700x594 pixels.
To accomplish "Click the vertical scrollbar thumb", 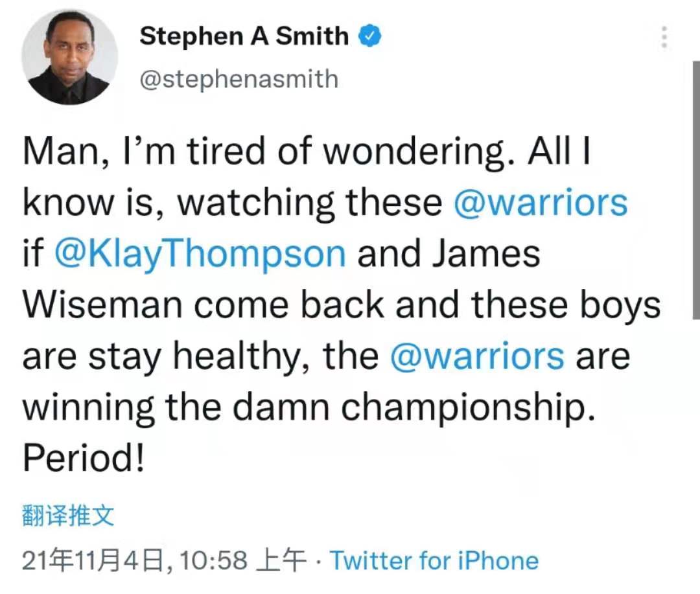I will tap(696, 190).
